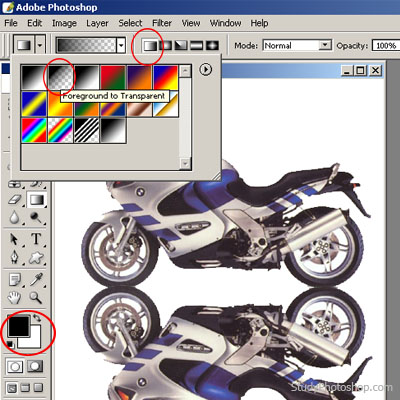Reset to default foreground and background colors
The image size is (400, 400).
click(x=10, y=344)
